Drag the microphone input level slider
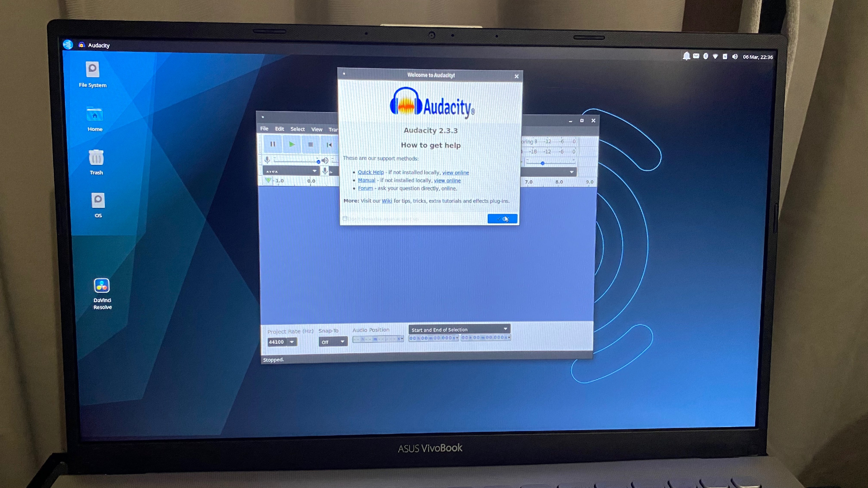Viewport: 868px width, 488px height. point(318,161)
